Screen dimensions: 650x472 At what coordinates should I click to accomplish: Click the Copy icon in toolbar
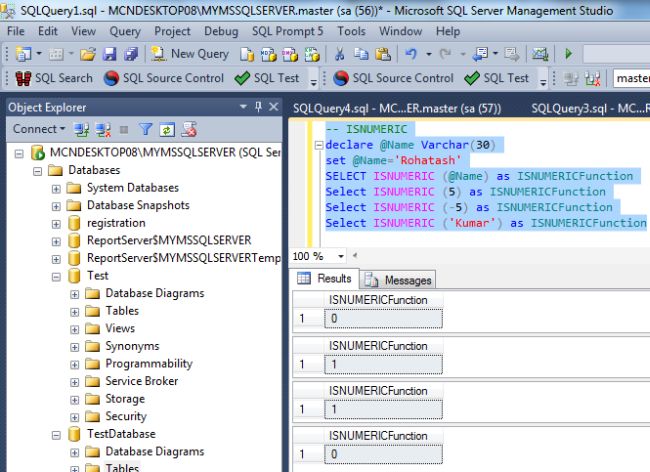361,54
